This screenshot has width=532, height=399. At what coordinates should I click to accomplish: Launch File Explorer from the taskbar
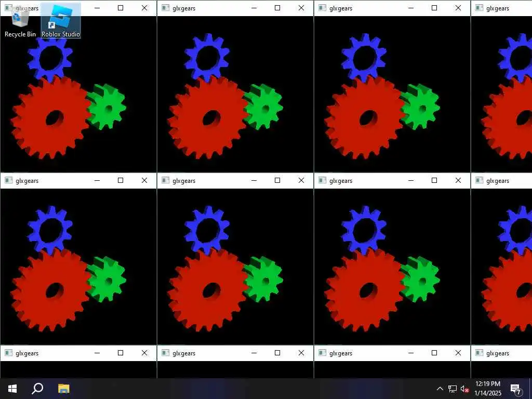[63, 389]
